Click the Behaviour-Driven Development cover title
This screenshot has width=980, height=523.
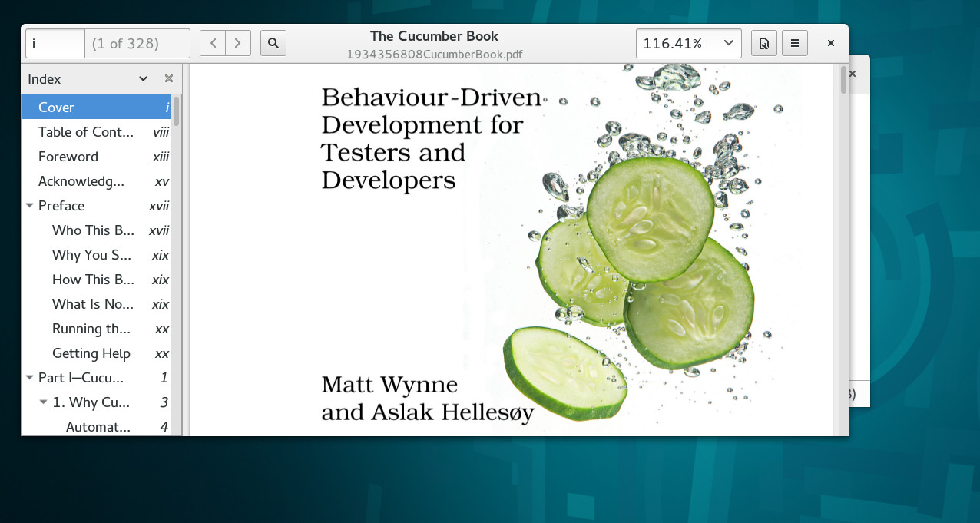tap(432, 138)
